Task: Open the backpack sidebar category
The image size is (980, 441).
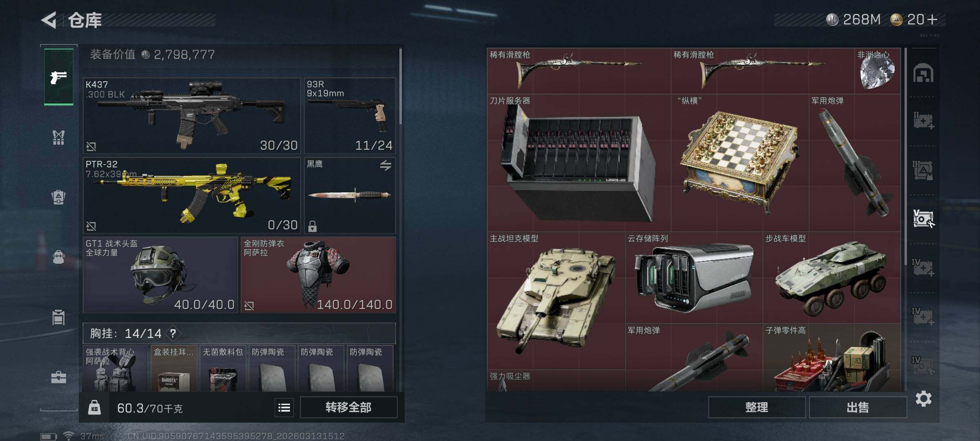Action: click(58, 197)
